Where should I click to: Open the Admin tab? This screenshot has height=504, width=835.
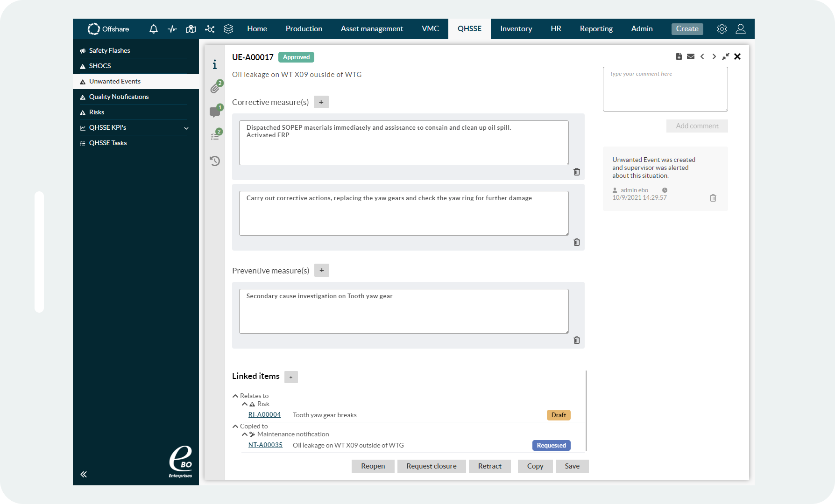click(642, 29)
